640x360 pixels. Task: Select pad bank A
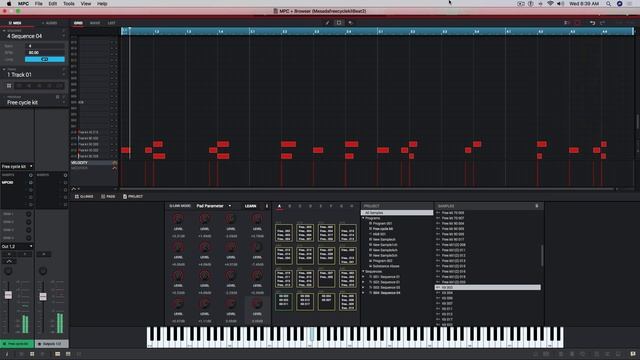point(280,207)
